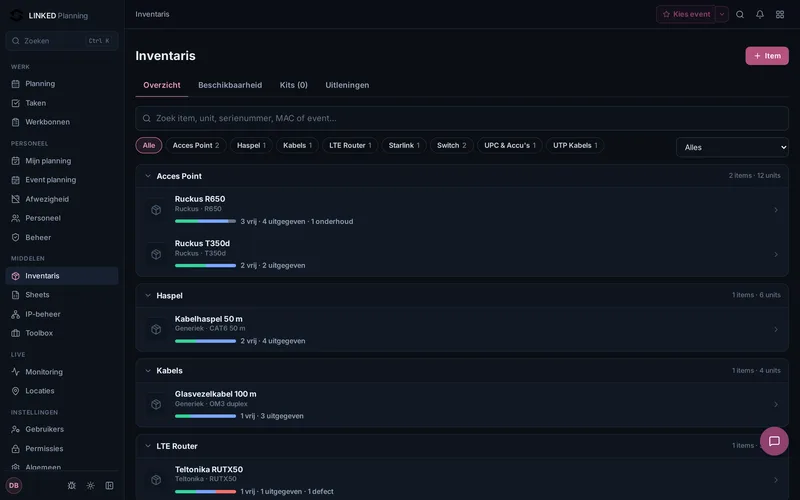Collapse sidebar panel icon

(109, 486)
